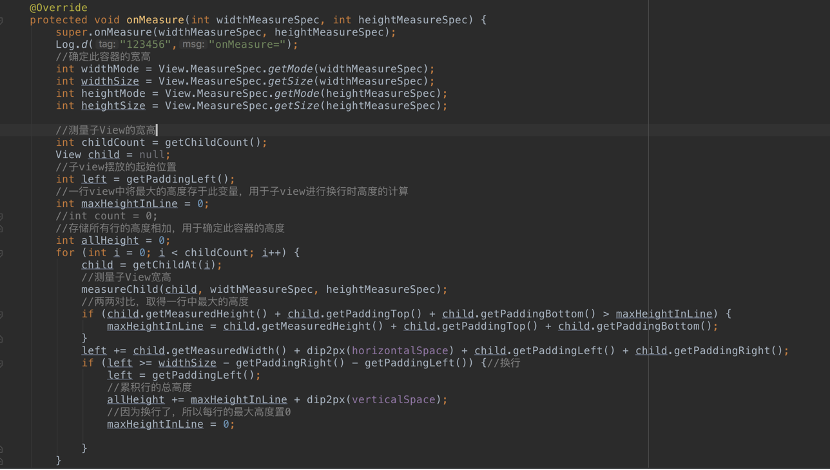The width and height of the screenshot is (830, 470).
Task: Click the msg: parameter hint in Log.d
Action: point(193,44)
